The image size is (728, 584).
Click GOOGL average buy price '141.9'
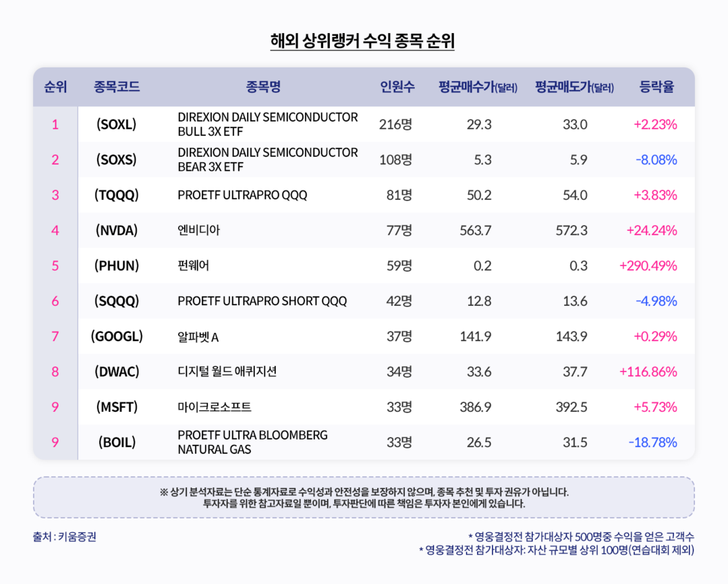[x=476, y=336]
